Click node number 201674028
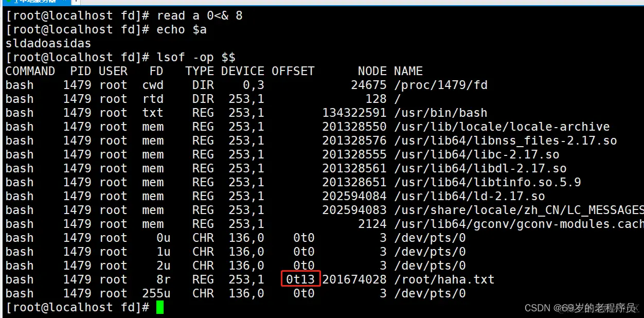Screen dimensions: 644x318 coord(354,280)
